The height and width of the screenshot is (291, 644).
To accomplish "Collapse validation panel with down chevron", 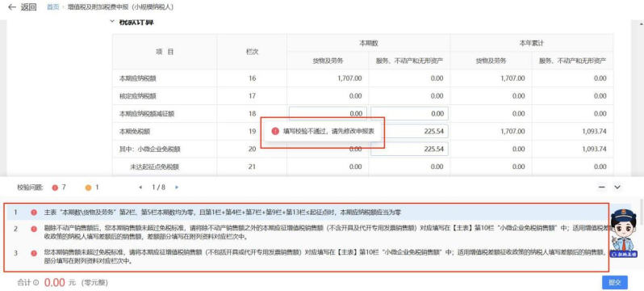I will pos(617,188).
